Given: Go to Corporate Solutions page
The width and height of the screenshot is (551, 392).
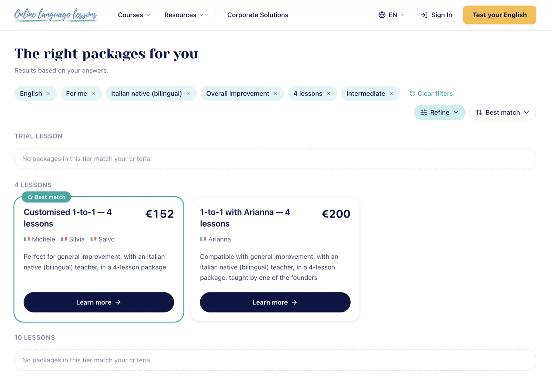Looking at the screenshot, I should coord(258,15).
